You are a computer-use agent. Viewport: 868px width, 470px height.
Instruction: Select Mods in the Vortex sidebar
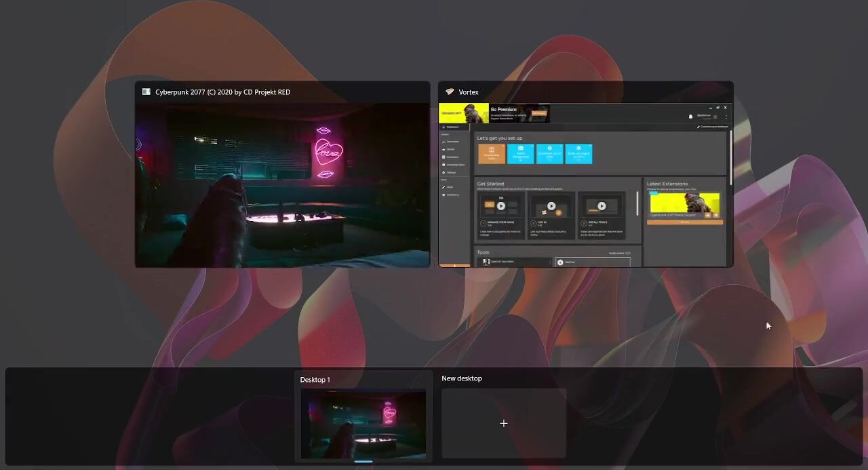click(x=450, y=187)
